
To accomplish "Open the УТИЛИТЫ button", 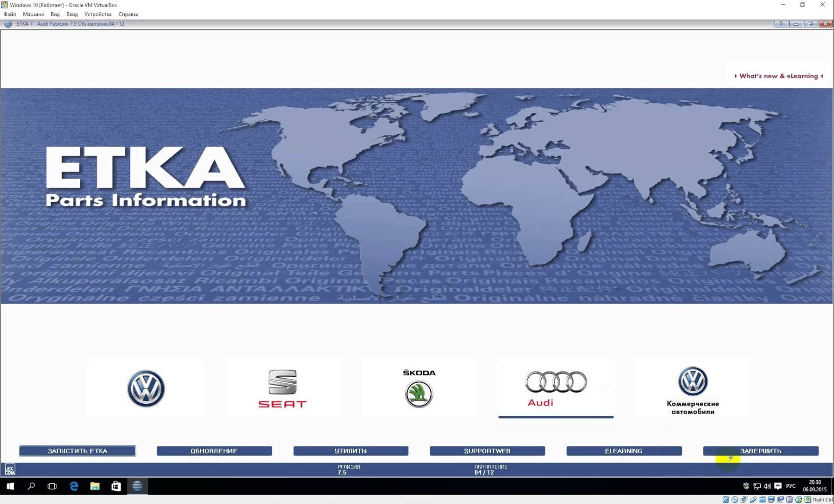I will 350,451.
